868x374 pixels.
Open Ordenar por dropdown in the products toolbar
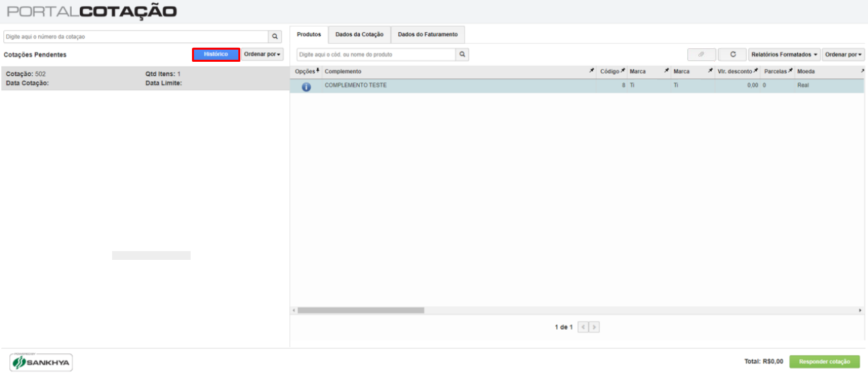click(843, 54)
